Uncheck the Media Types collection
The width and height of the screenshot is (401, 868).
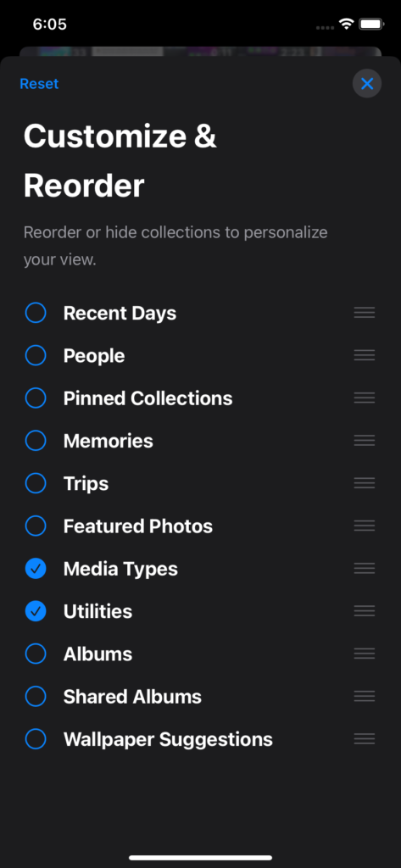36,569
